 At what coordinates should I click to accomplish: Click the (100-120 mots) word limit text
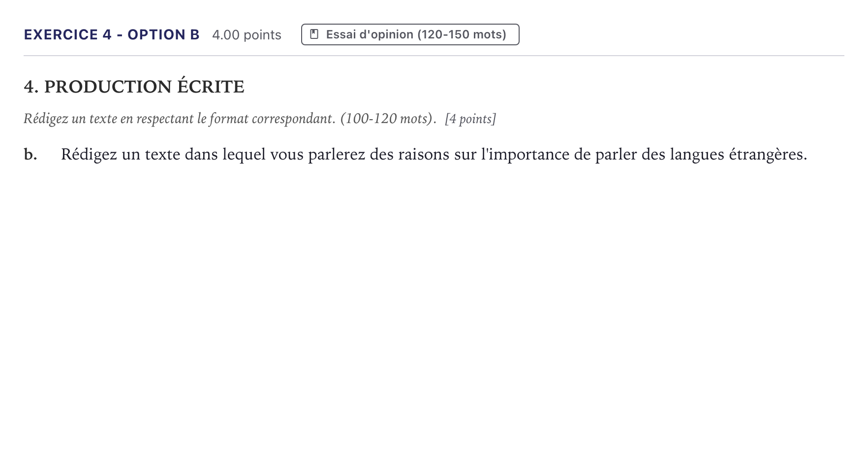pyautogui.click(x=386, y=119)
